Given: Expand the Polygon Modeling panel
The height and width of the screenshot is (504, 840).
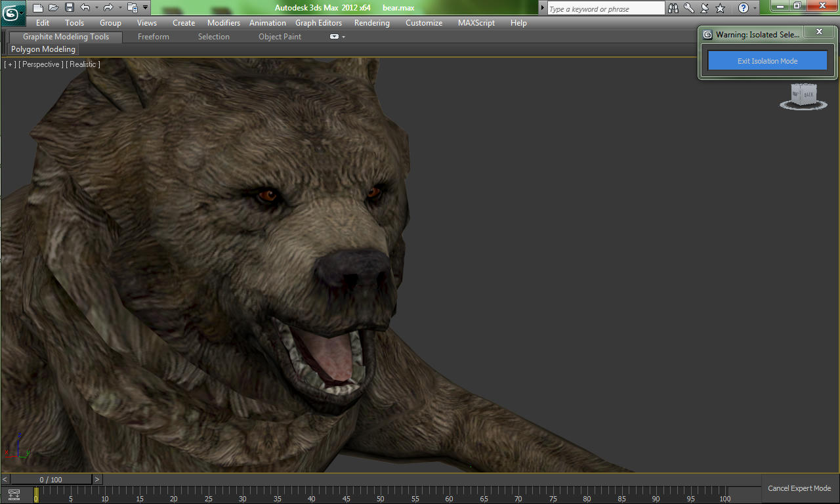Looking at the screenshot, I should point(43,49).
